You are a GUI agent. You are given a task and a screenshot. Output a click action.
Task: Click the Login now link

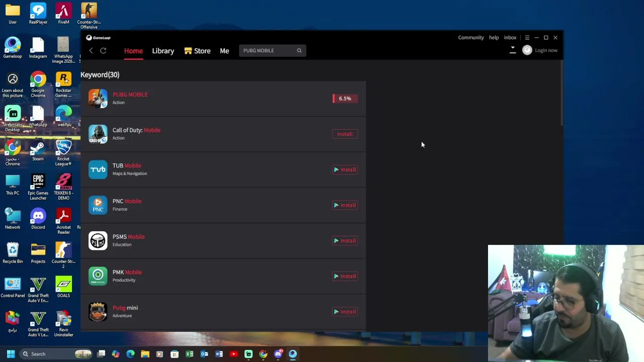pos(546,50)
